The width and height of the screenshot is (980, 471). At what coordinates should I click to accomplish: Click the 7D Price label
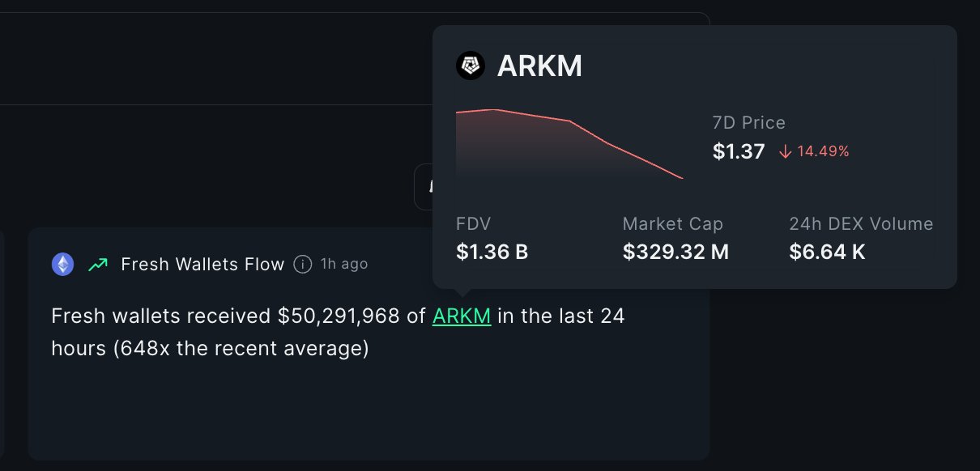pos(749,123)
